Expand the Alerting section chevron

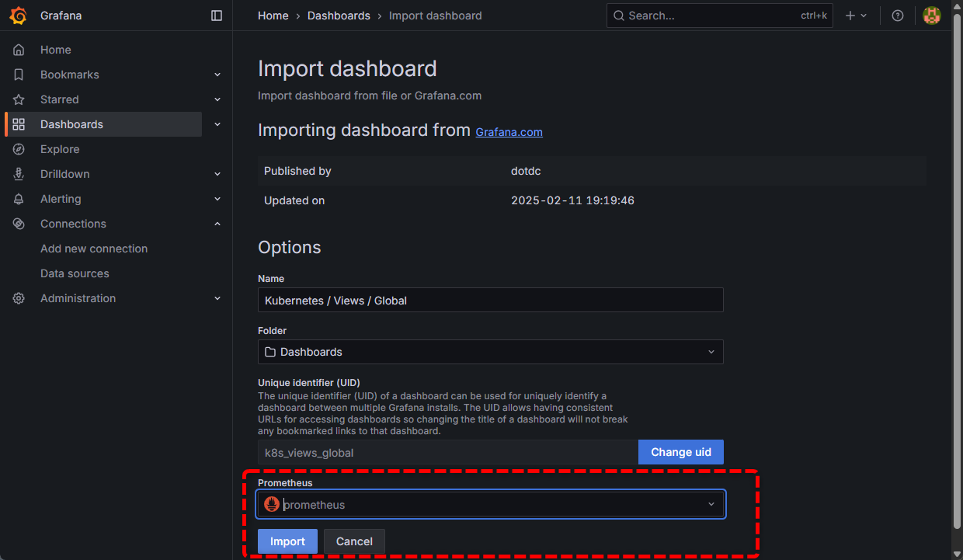pos(217,199)
